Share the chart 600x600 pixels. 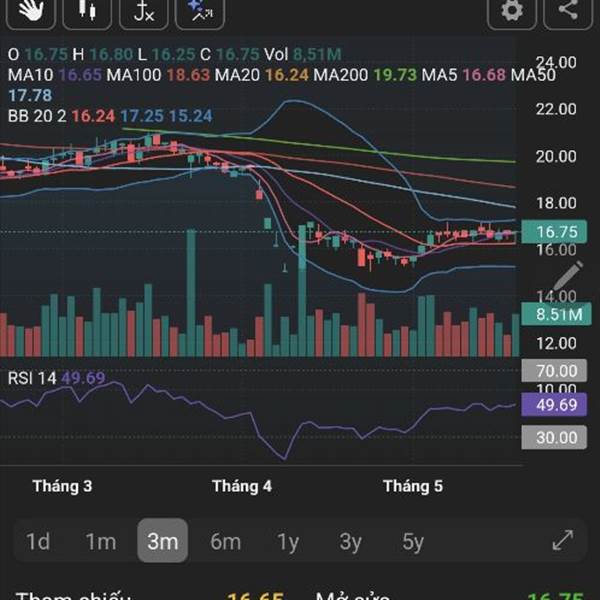568,11
